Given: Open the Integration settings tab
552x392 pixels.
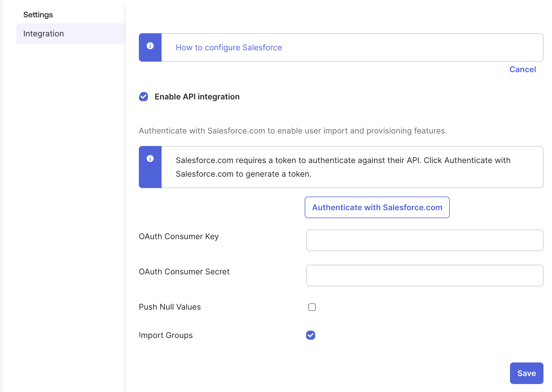Looking at the screenshot, I should coord(71,34).
